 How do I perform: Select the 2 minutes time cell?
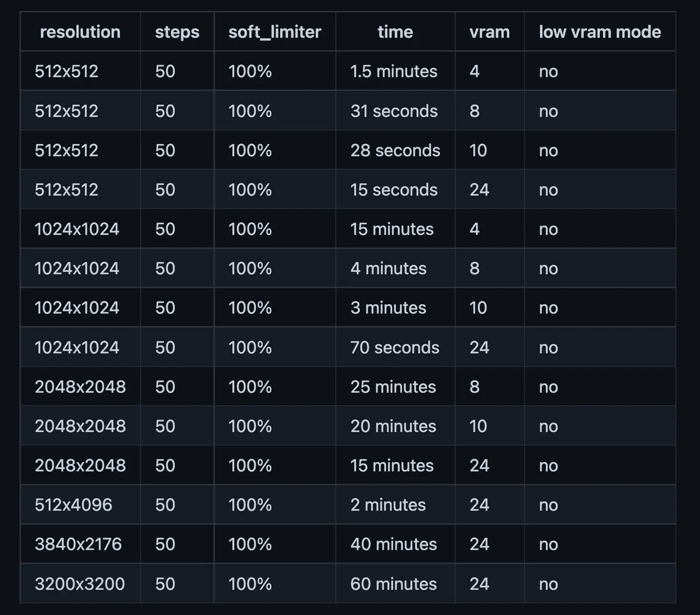coord(395,505)
